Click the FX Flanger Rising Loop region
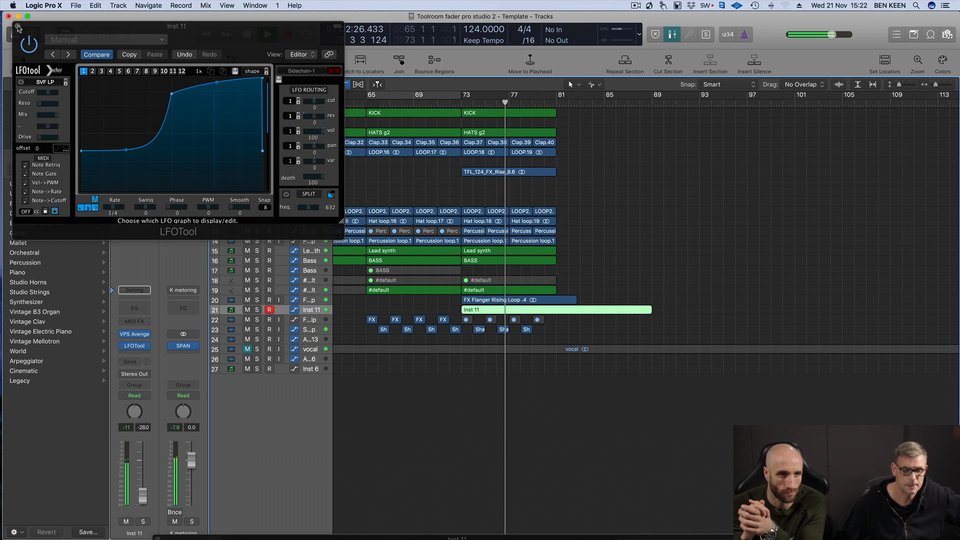This screenshot has width=960, height=540. pyautogui.click(x=519, y=300)
